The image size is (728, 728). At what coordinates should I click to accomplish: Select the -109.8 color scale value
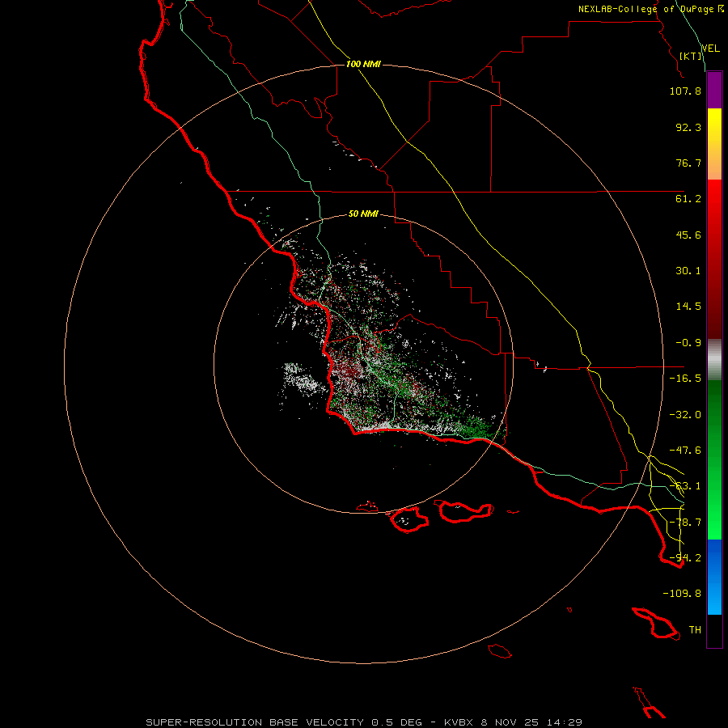coord(682,594)
